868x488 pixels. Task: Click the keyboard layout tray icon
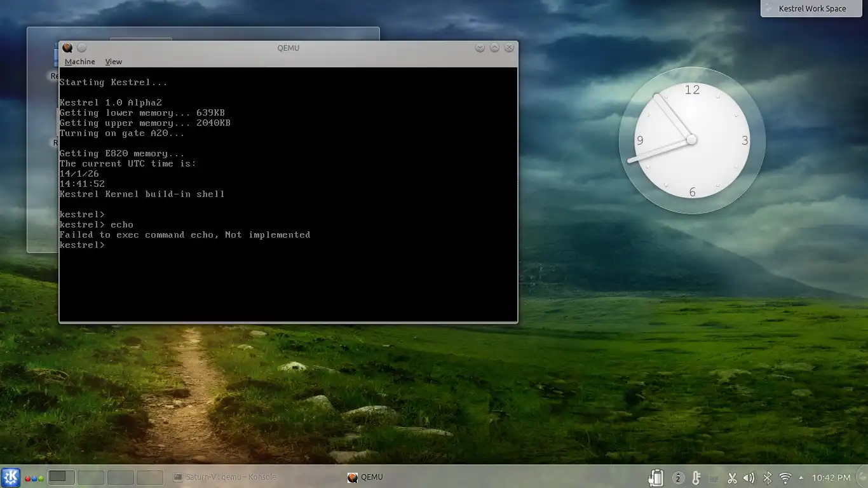tap(714, 478)
